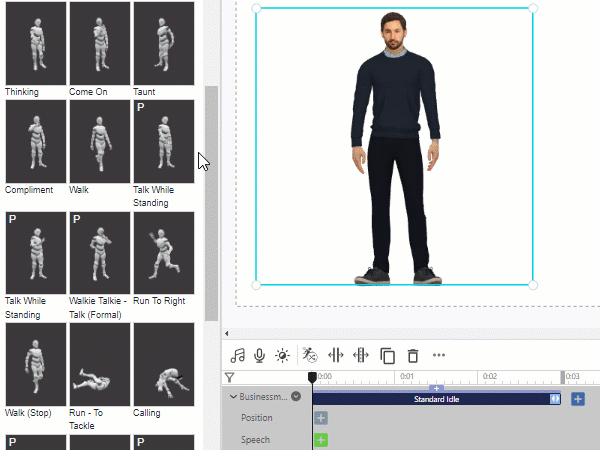Select the Come On action thumbnail
600x450 pixels.
click(x=100, y=43)
